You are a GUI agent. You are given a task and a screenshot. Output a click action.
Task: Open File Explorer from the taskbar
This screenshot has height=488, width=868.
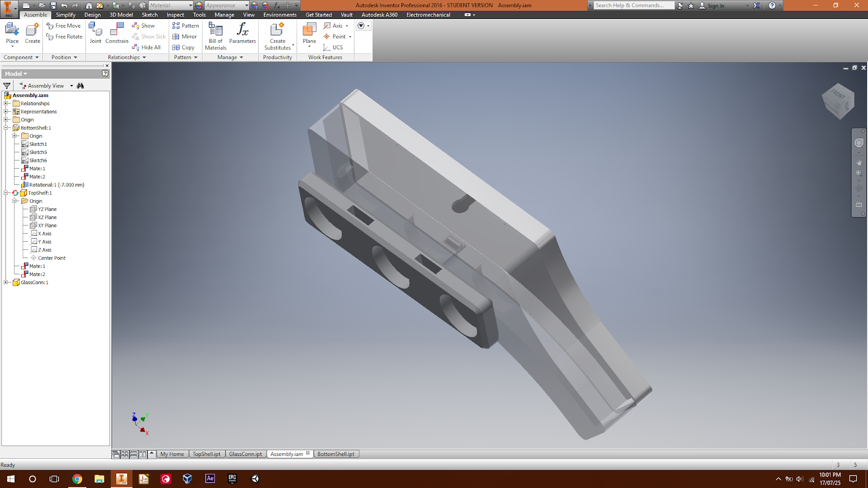tap(99, 479)
